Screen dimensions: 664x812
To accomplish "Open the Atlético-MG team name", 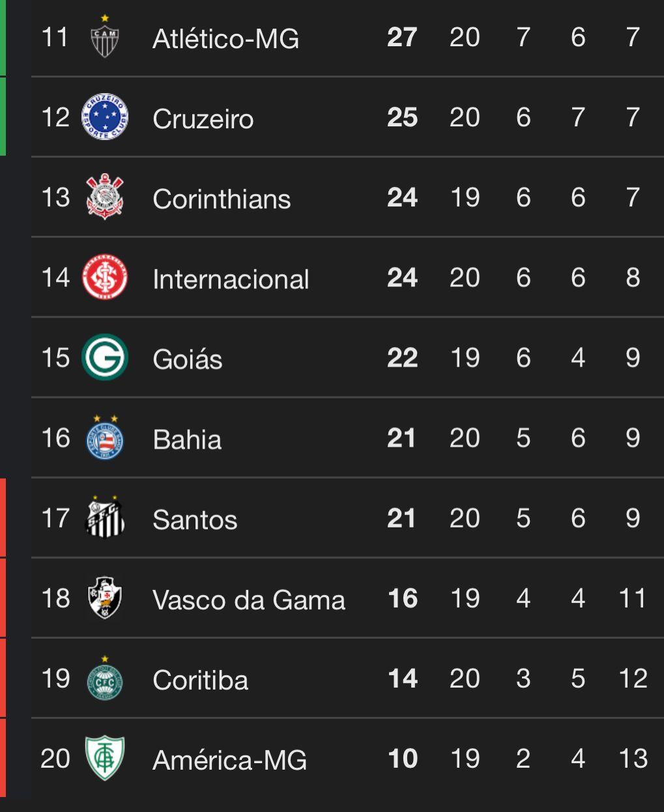I will [x=225, y=38].
